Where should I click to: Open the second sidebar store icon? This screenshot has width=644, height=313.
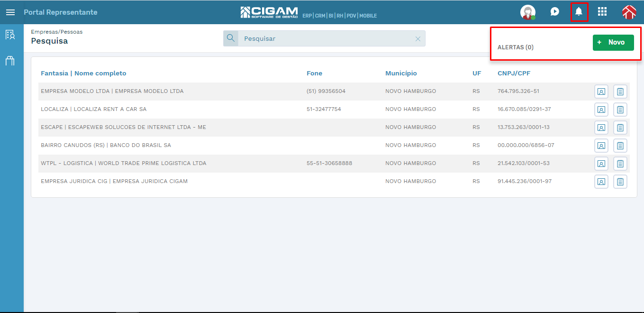pos(10,61)
